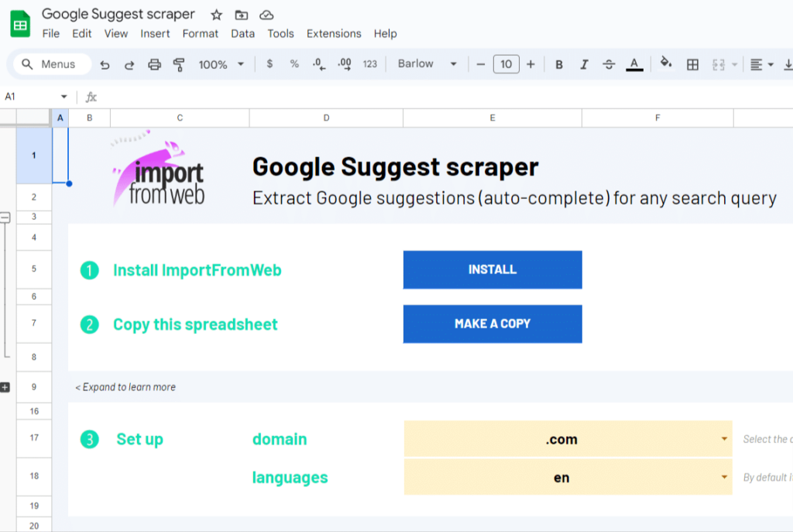
Task: Open the Extensions menu
Action: click(334, 33)
